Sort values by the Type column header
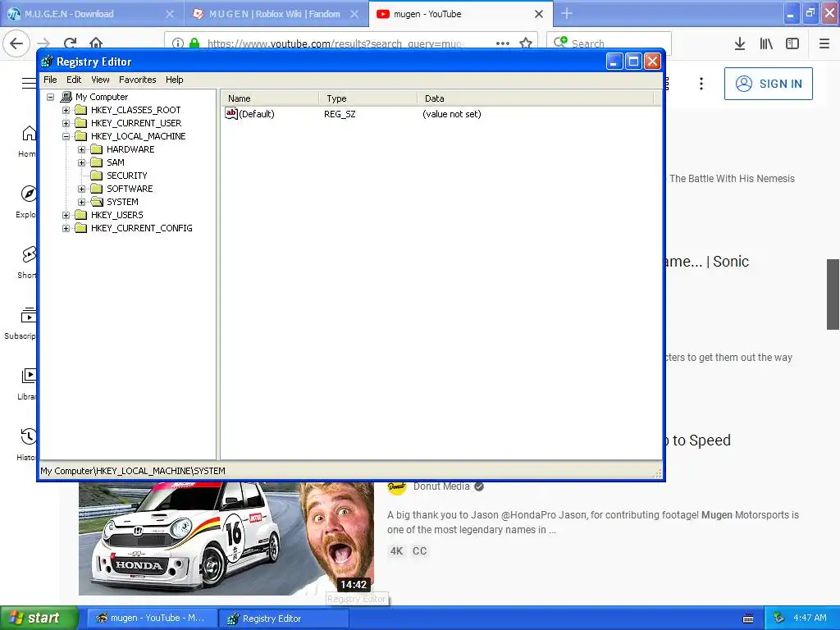 tap(368, 98)
